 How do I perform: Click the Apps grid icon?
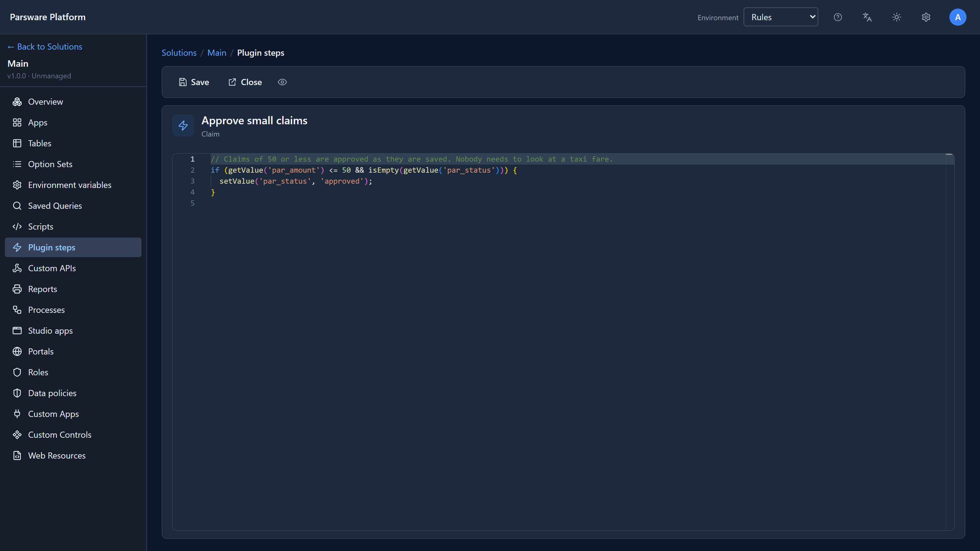[17, 122]
